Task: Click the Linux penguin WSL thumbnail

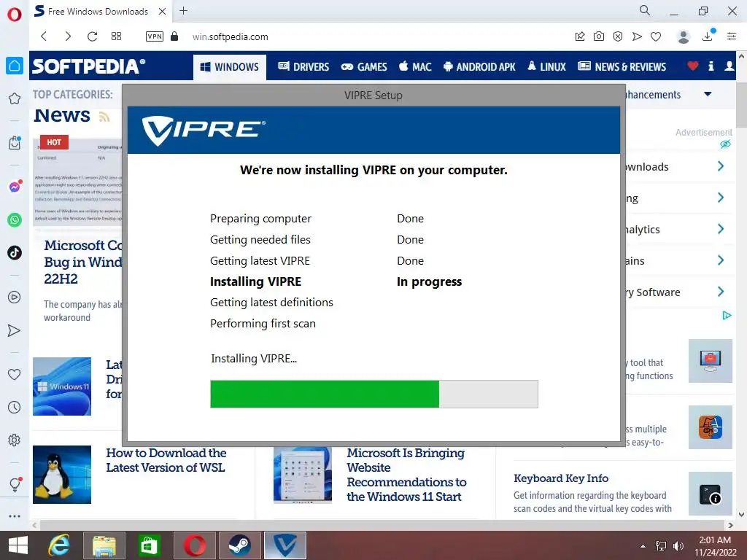Action: tap(62, 474)
